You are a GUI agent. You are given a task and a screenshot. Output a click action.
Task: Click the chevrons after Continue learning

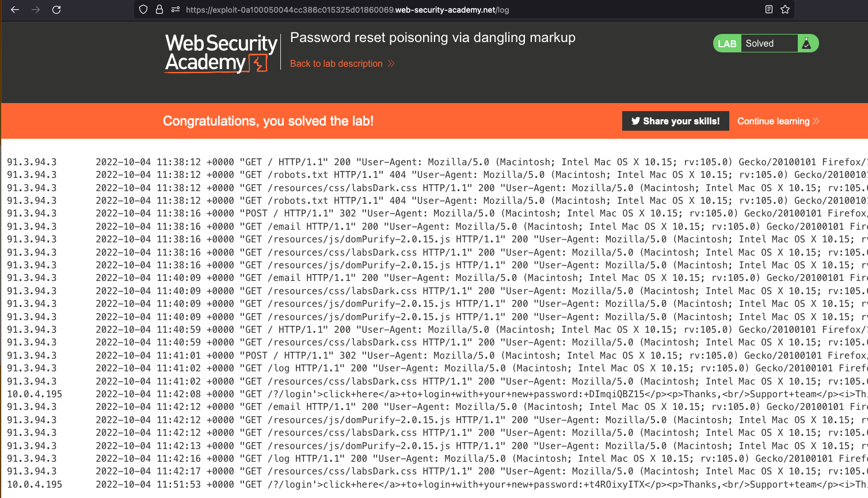(x=816, y=121)
